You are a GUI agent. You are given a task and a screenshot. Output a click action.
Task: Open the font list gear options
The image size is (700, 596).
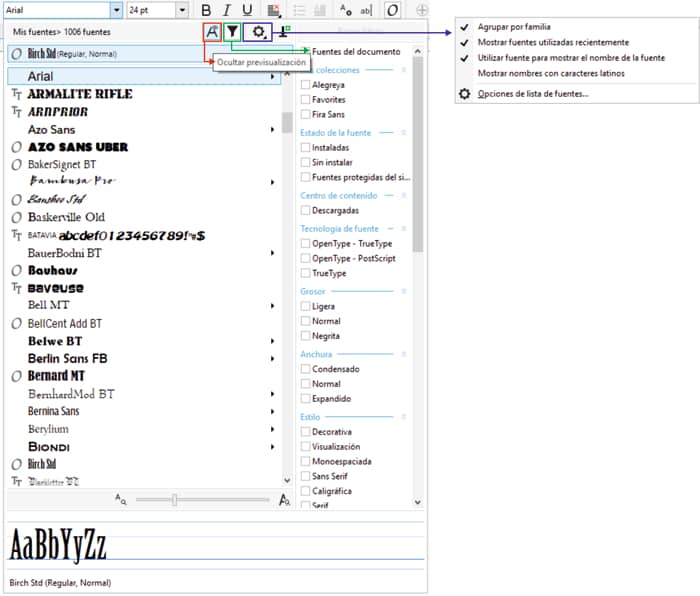click(x=260, y=32)
